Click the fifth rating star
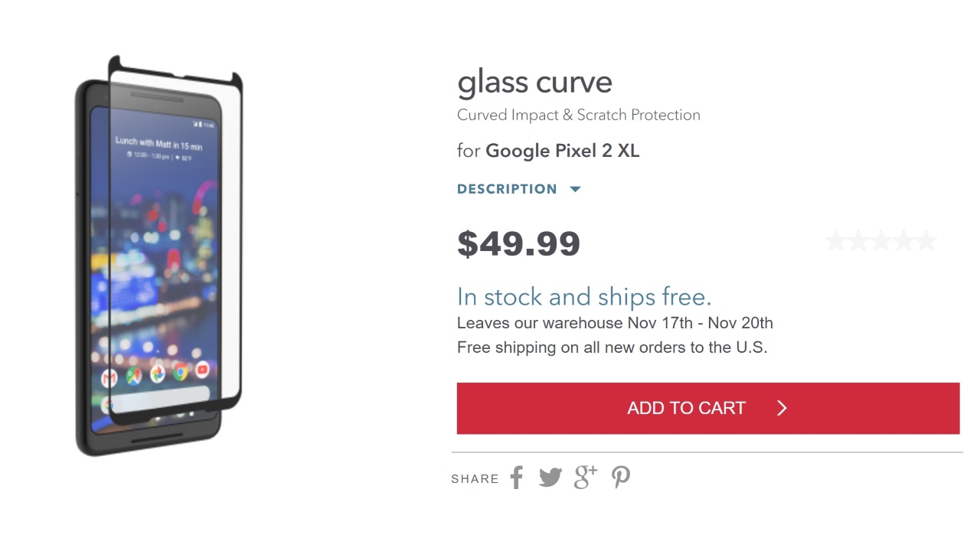The image size is (980, 551). pos(926,242)
